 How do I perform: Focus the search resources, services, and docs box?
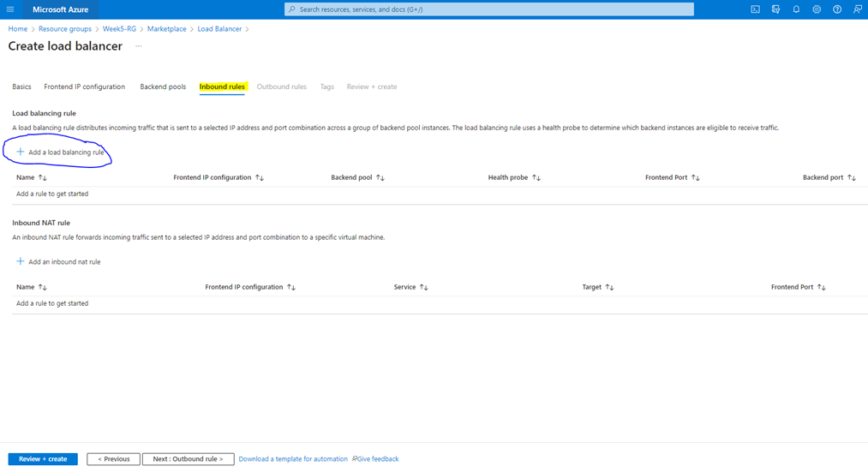click(x=488, y=9)
